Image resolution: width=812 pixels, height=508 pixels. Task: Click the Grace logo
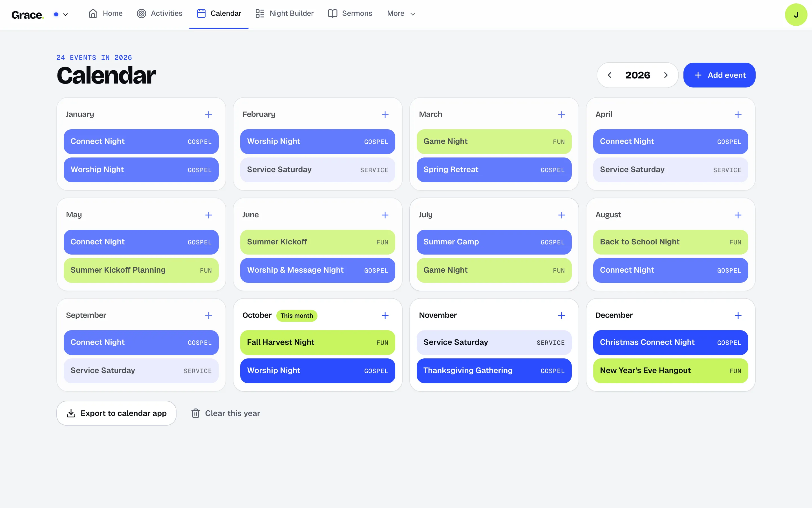(28, 15)
